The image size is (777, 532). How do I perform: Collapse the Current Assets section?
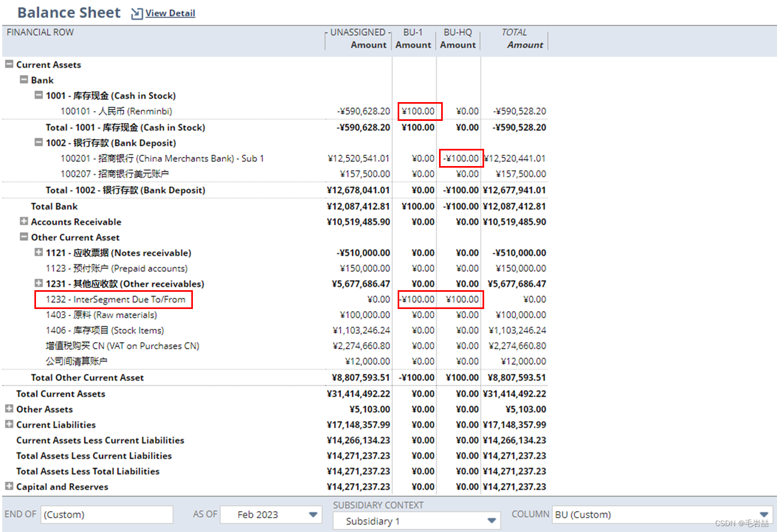(9, 64)
